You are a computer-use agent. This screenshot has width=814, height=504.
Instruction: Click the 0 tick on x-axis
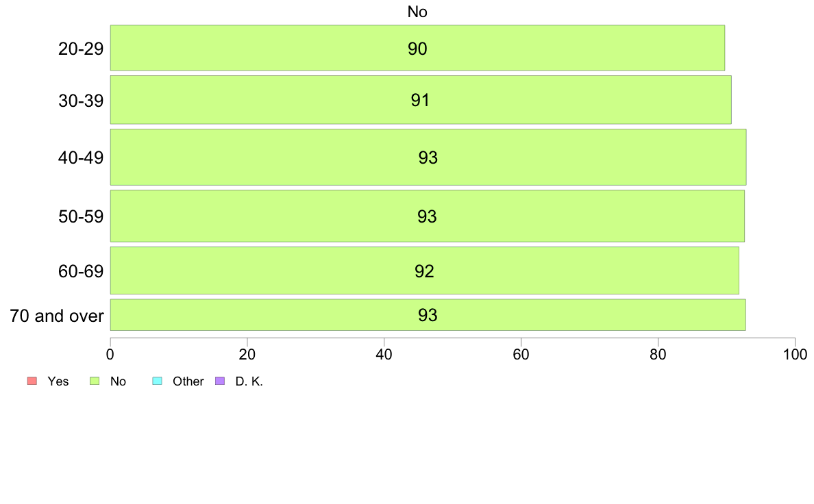110,355
